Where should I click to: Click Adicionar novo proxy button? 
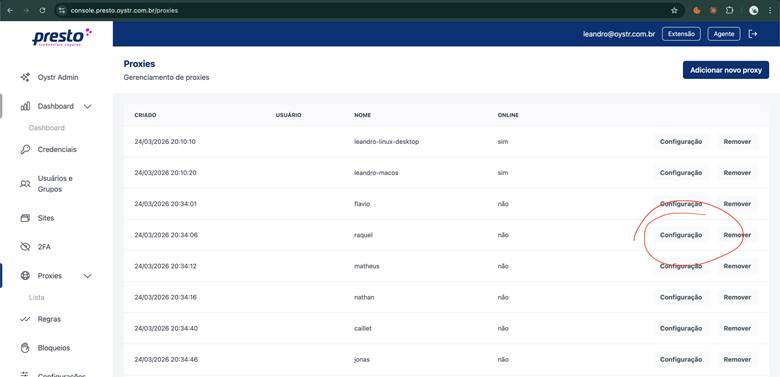pyautogui.click(x=726, y=70)
